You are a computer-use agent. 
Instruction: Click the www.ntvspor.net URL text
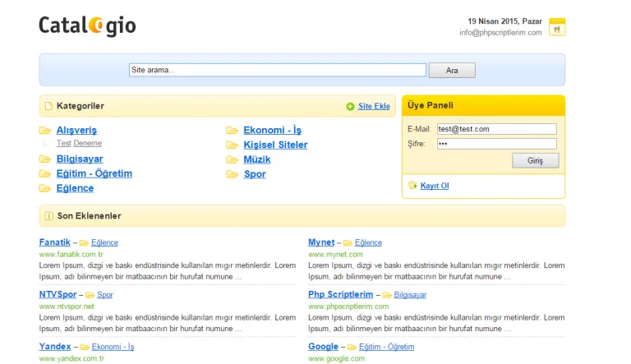(67, 306)
